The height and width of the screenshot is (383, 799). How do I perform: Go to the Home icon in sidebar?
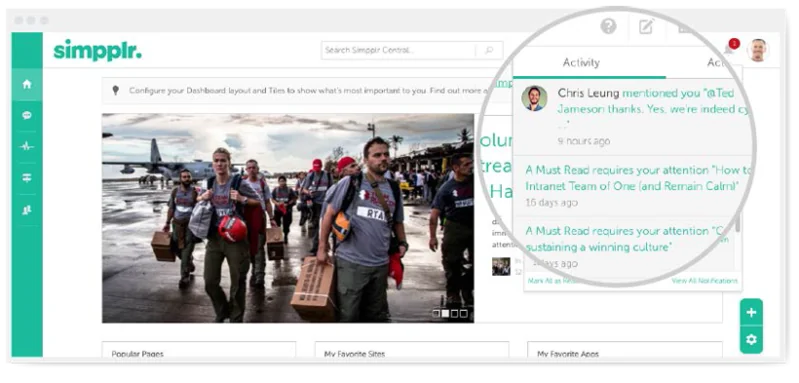coord(27,85)
